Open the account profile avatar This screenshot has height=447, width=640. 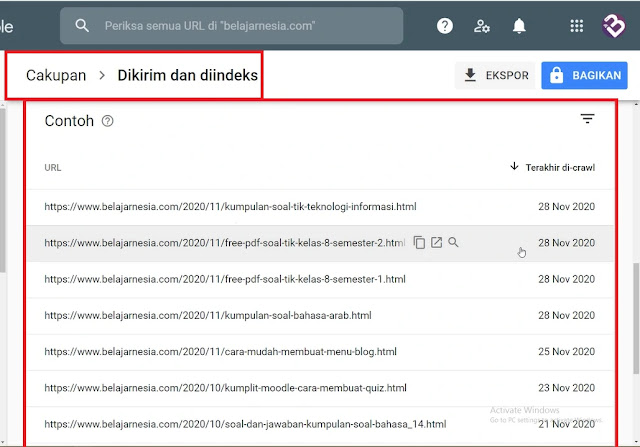(613, 26)
